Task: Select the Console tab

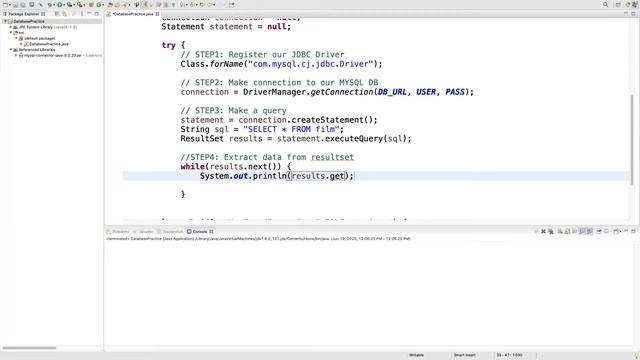Action: pos(200,231)
